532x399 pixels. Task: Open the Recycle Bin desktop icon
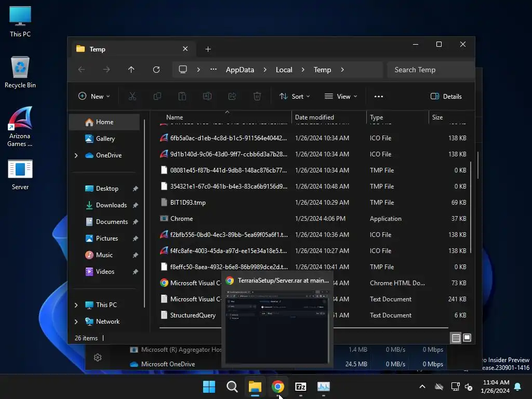(x=20, y=72)
